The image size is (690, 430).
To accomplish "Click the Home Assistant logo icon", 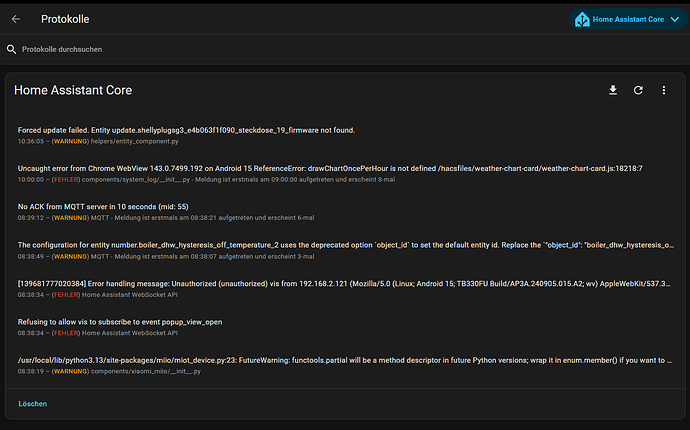I will pyautogui.click(x=582, y=19).
